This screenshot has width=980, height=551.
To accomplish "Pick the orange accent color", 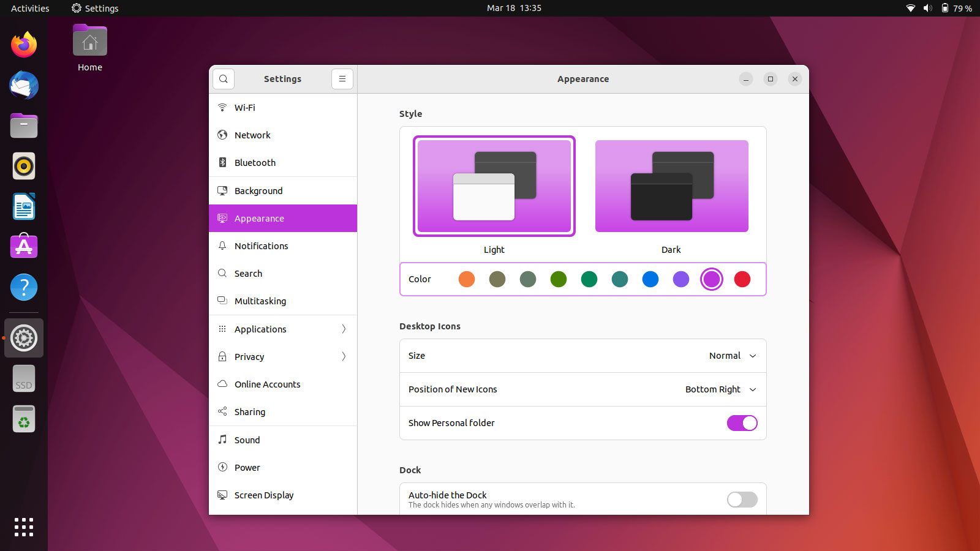I will 466,279.
